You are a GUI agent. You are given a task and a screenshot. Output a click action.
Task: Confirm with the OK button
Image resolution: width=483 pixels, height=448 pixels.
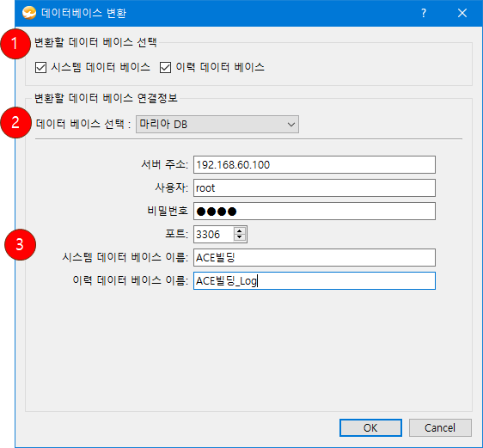tap(370, 427)
